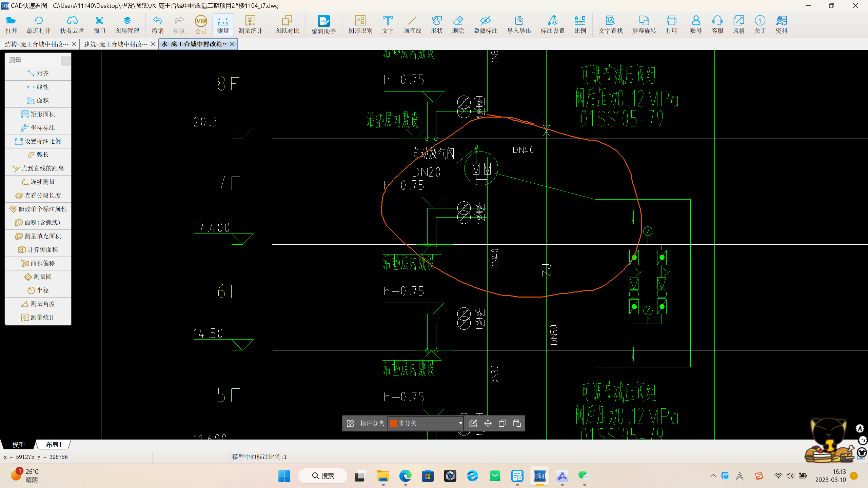This screenshot has height=488, width=868.
Task: Toggle the 测量 measure tool in toolbar
Action: tap(223, 25)
